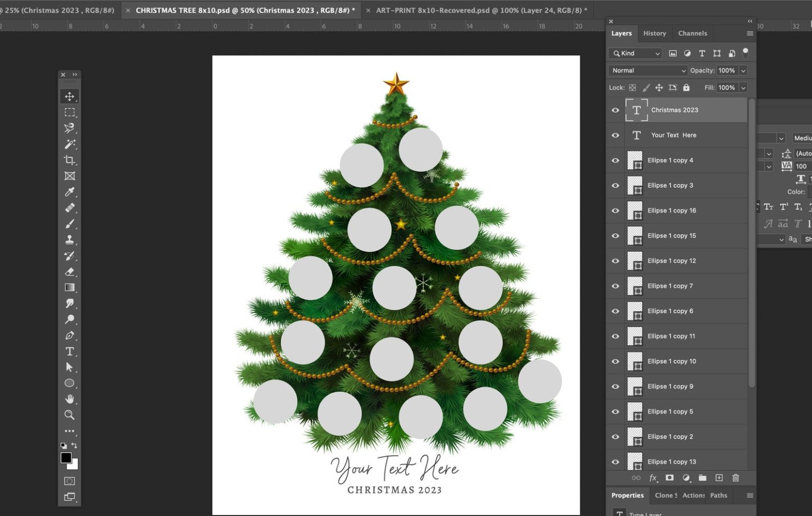Add a layer mask to the selected layer

coord(669,477)
